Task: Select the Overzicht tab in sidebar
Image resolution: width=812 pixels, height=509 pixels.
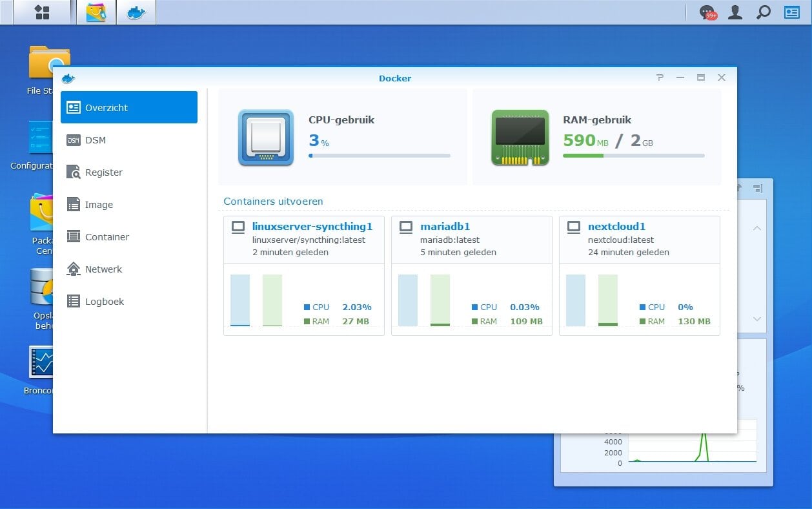Action: [129, 107]
